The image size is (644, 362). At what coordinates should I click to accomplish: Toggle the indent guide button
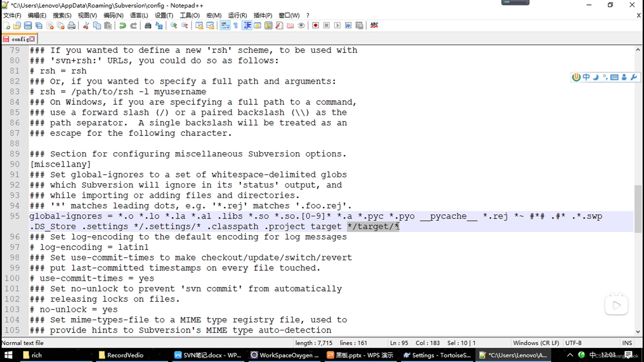[x=247, y=25]
